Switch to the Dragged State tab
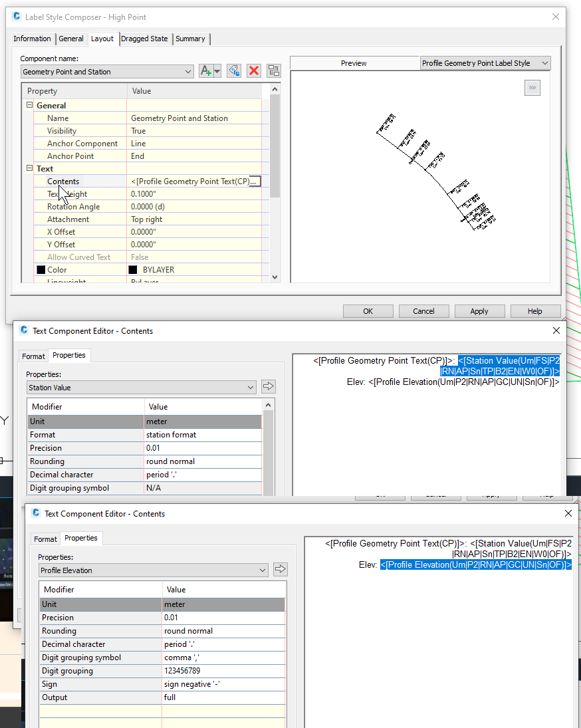Screen dimensions: 581x728 (145, 39)
